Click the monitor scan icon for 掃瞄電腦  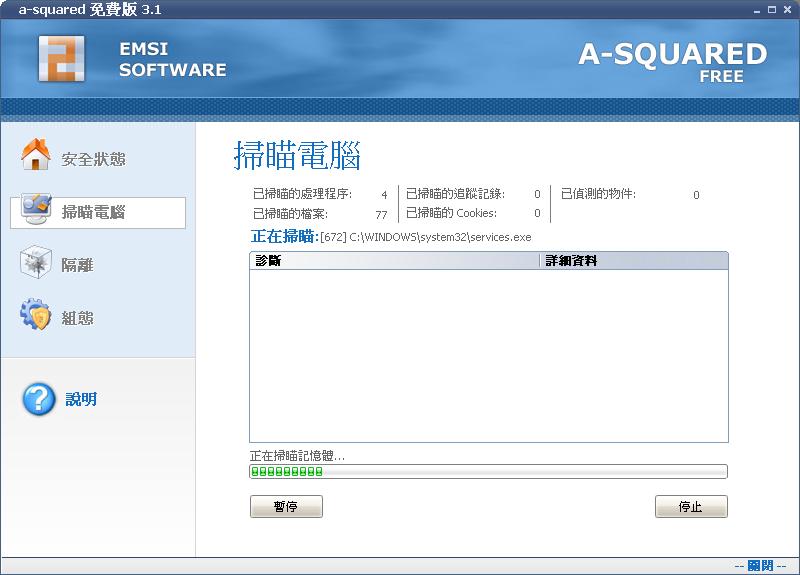[x=36, y=208]
